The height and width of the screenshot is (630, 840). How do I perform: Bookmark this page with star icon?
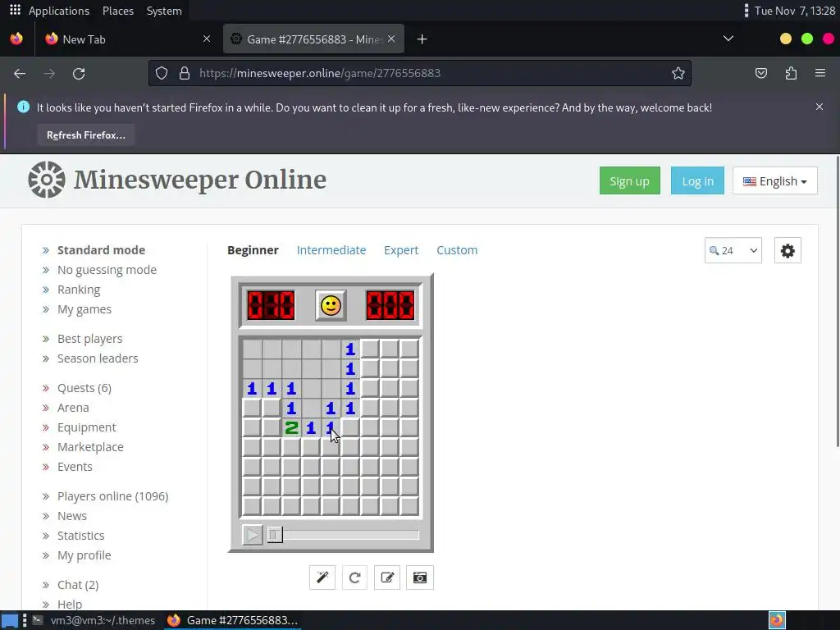(678, 73)
